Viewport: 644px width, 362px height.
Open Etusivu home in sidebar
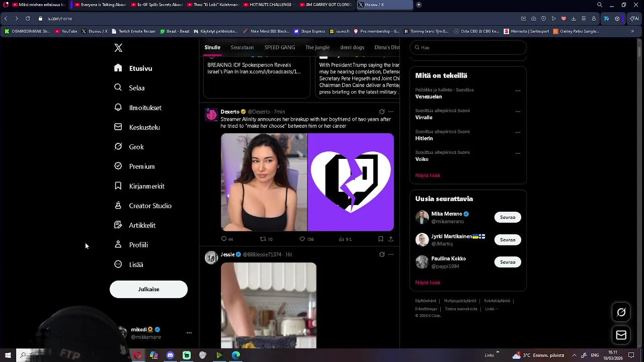pyautogui.click(x=133, y=68)
